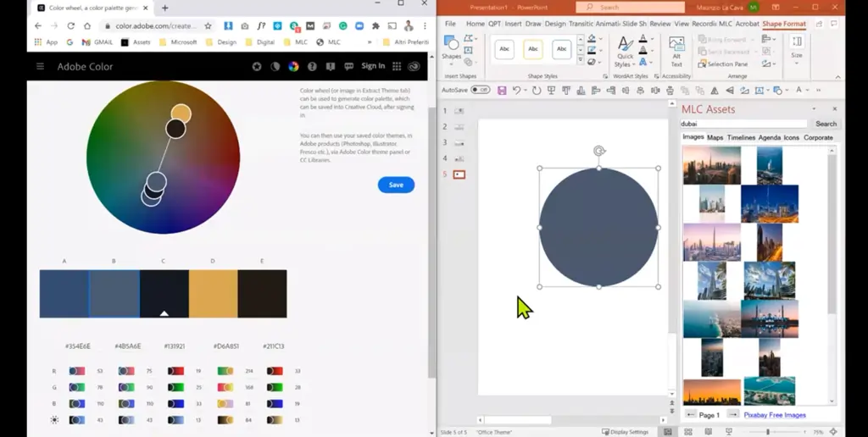Open the MLC ribbon tab
Viewport: 868px width, 437px height.
click(725, 24)
